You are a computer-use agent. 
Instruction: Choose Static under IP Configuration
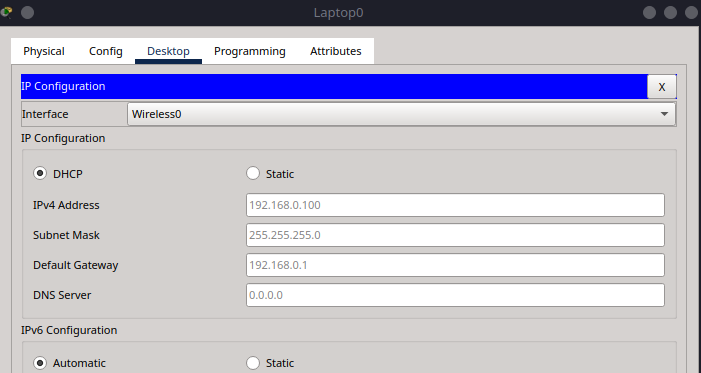[x=253, y=173]
